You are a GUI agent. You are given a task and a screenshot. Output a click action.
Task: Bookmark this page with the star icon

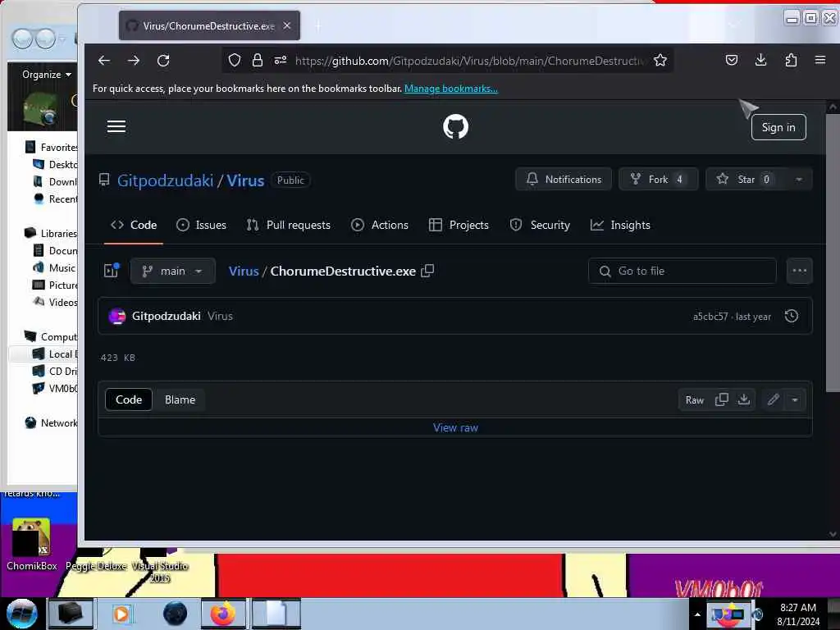660,60
